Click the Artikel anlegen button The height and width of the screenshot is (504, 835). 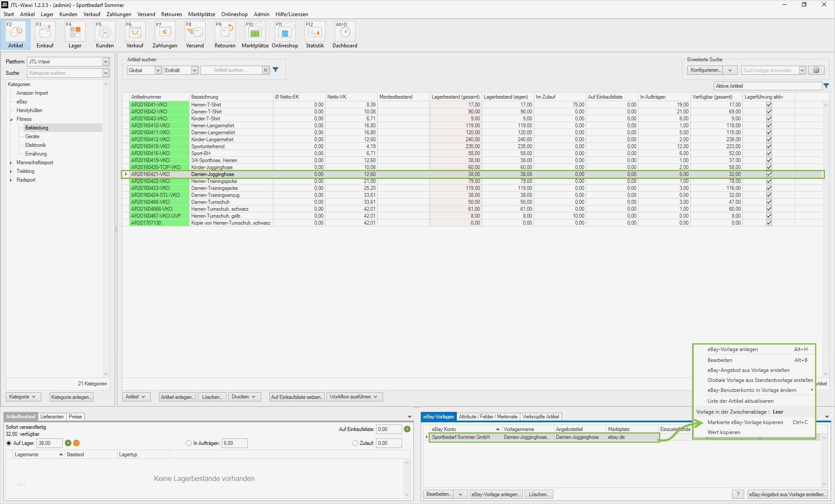point(177,397)
